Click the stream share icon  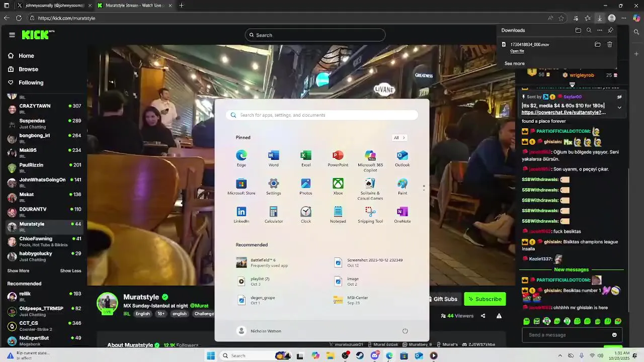pyautogui.click(x=483, y=316)
